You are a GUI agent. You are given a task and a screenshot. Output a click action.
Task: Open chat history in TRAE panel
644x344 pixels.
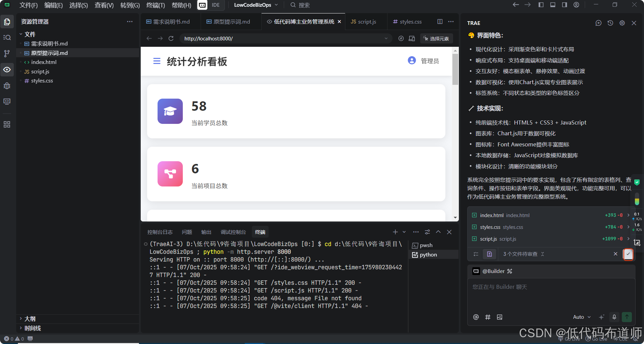coord(610,23)
